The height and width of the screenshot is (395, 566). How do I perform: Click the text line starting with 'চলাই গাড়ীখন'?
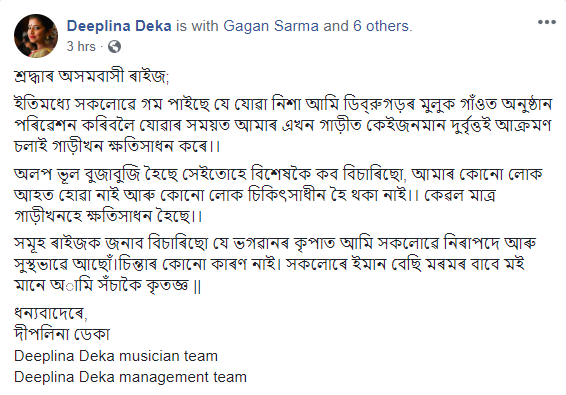pyautogui.click(x=117, y=146)
